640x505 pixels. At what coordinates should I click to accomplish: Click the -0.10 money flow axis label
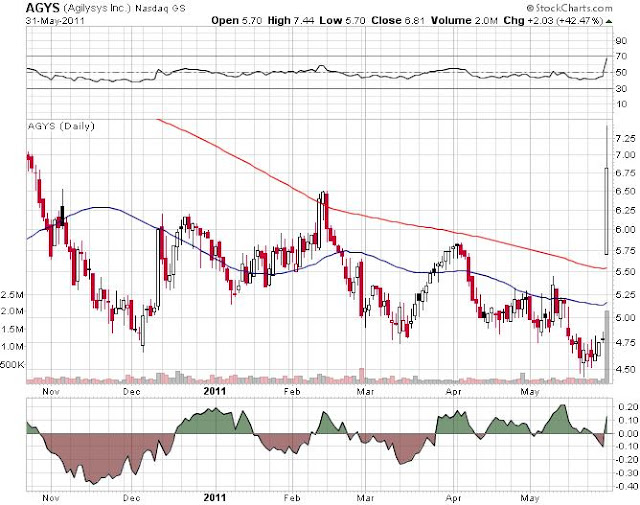[x=626, y=446]
